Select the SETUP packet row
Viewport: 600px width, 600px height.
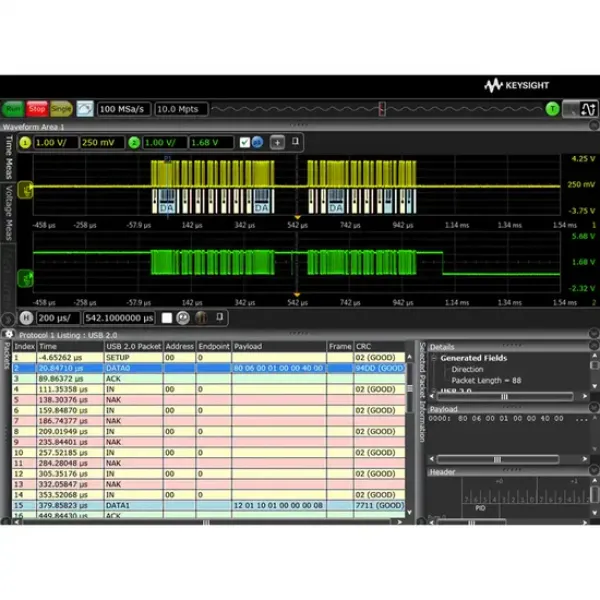pyautogui.click(x=209, y=357)
